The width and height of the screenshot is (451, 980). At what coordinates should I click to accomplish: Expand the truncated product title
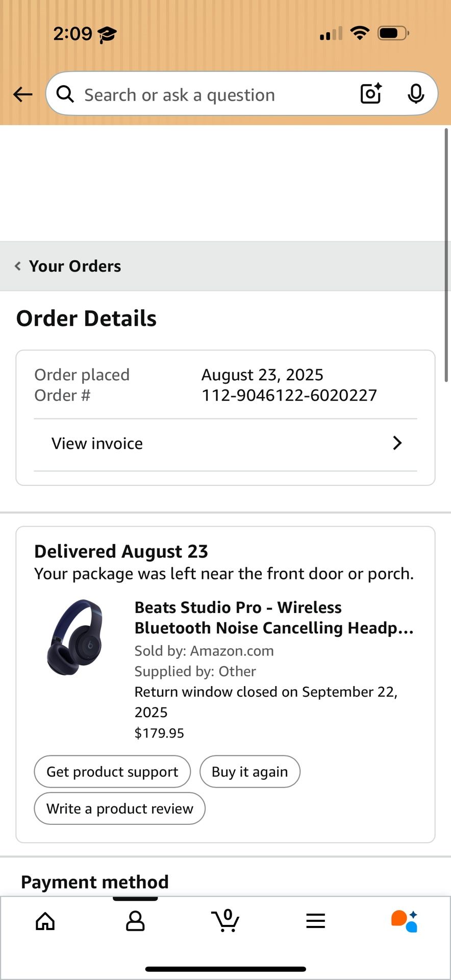point(274,618)
